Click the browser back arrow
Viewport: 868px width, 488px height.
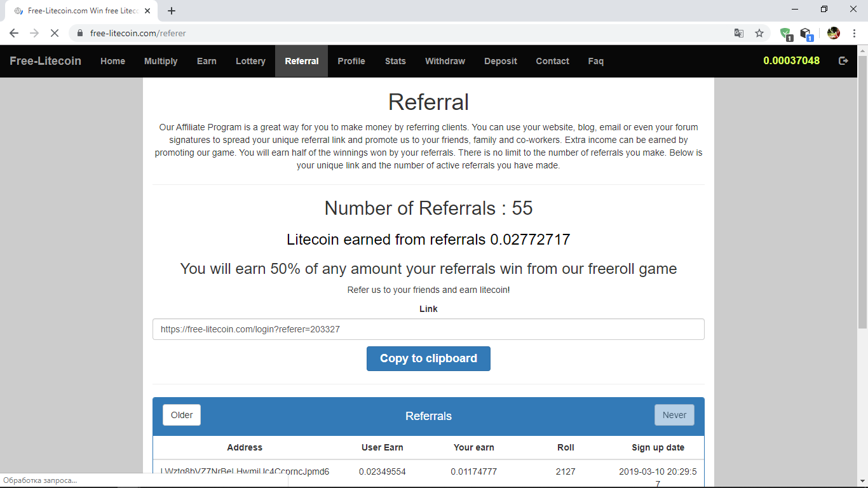(x=14, y=33)
